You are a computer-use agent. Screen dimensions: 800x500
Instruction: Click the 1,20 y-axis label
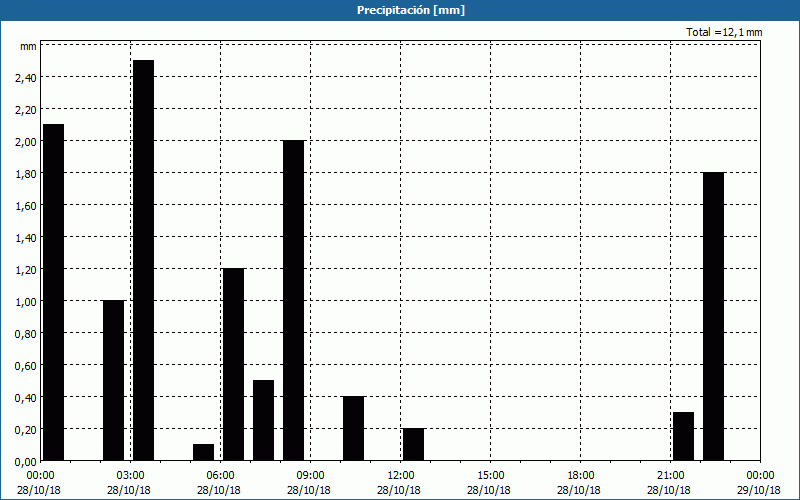click(x=26, y=270)
